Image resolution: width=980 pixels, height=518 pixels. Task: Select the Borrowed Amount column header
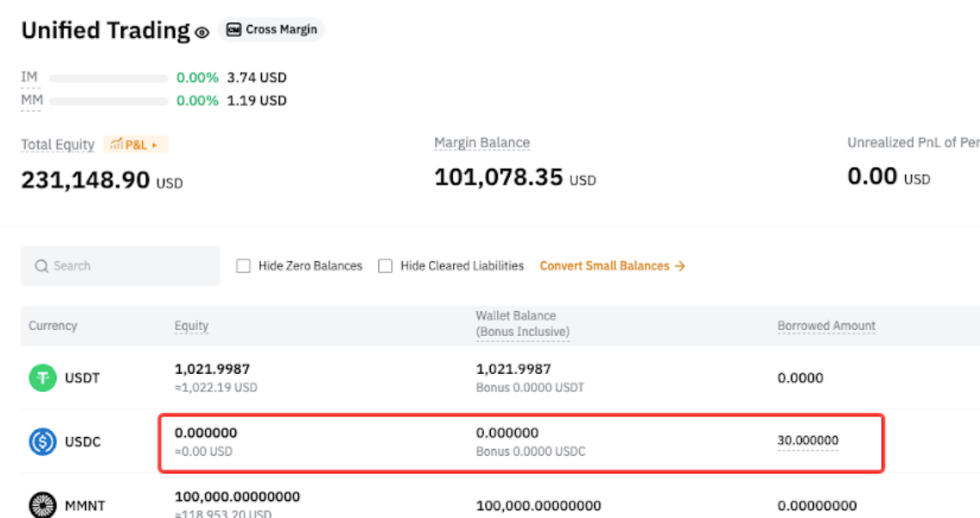(826, 326)
